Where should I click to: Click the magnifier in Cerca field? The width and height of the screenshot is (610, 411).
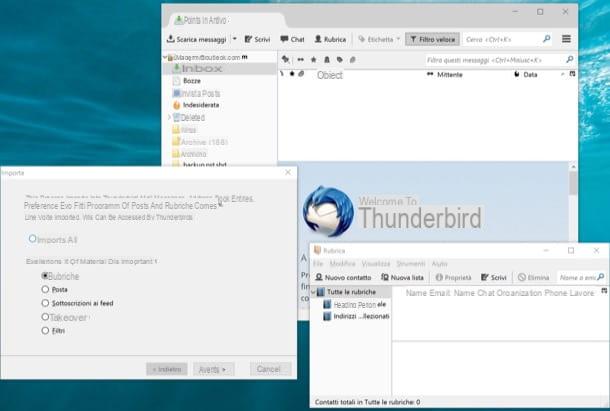click(547, 39)
